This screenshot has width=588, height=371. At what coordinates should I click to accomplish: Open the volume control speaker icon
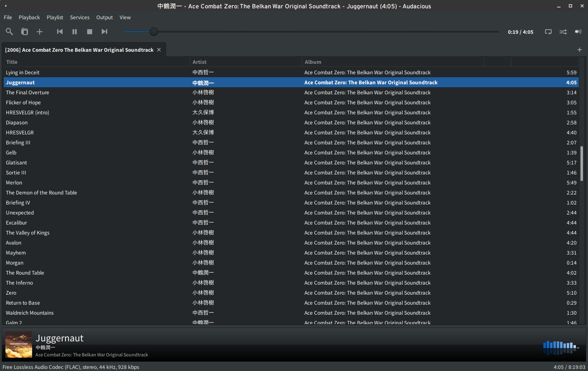(578, 32)
